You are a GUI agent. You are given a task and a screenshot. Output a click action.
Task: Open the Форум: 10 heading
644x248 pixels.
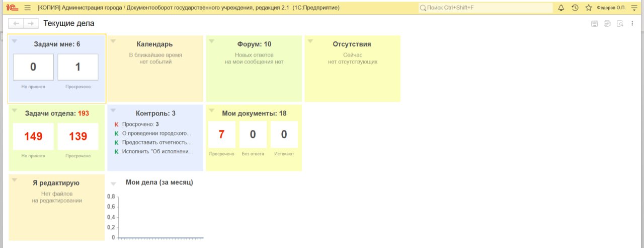pos(254,44)
